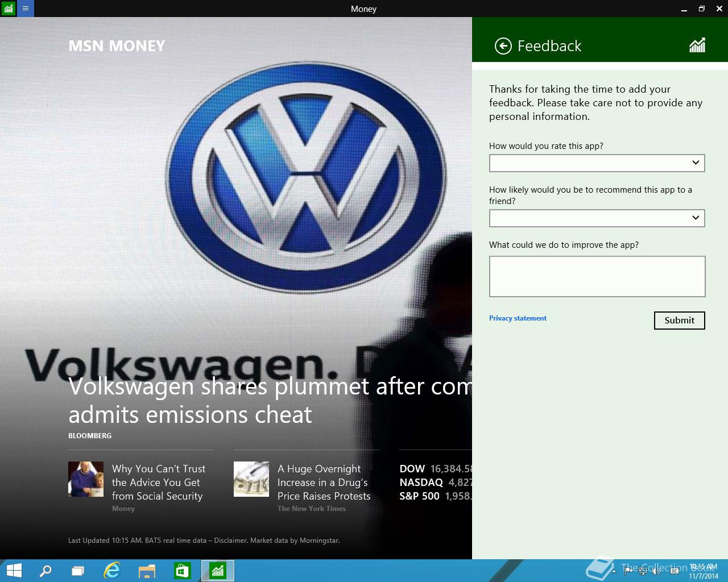Click the Social Security article thumbnail
This screenshot has height=582, width=728.
tap(86, 479)
